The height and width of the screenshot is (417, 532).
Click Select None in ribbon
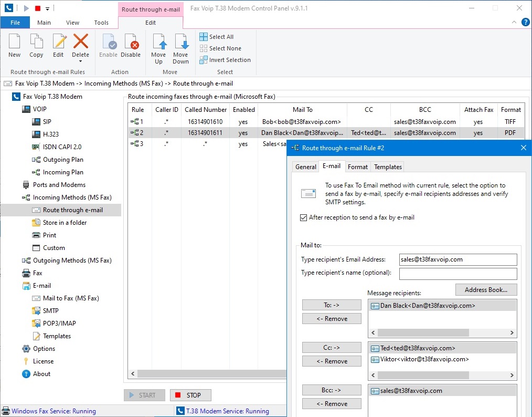tap(220, 48)
